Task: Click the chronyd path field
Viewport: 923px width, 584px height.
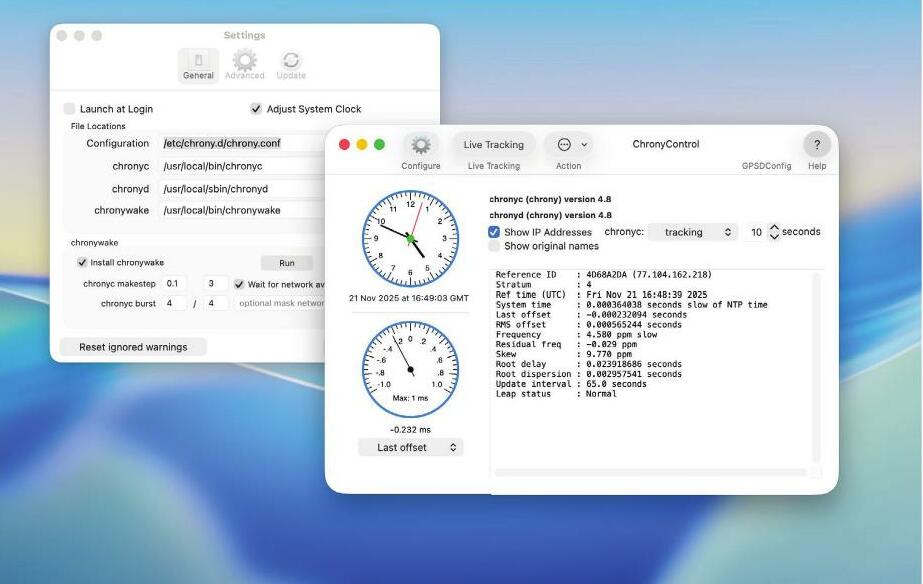Action: [241, 188]
